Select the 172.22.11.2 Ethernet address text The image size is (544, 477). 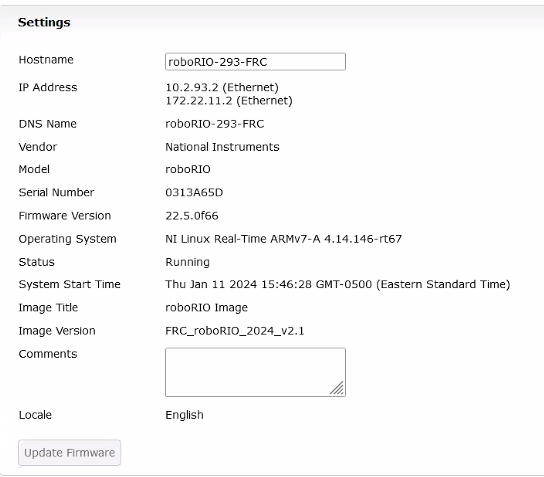[229, 101]
